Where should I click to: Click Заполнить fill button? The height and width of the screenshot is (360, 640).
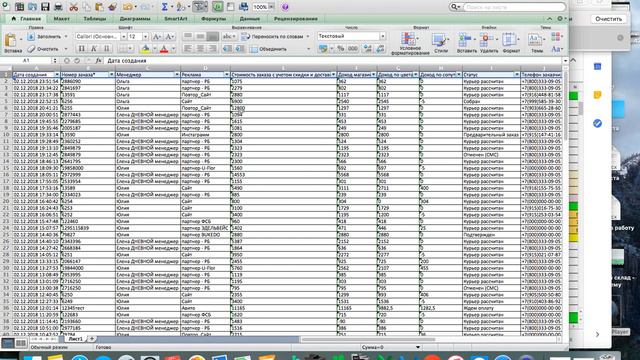[x=44, y=37]
